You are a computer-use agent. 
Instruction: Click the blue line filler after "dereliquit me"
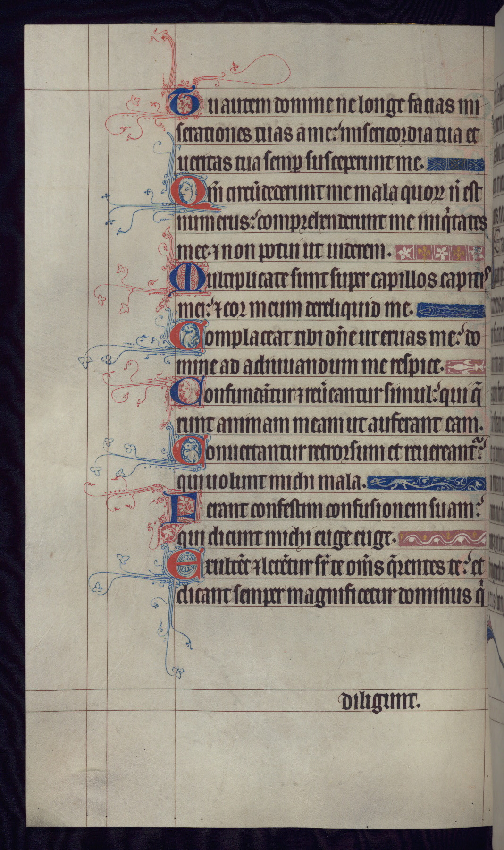pos(451,311)
